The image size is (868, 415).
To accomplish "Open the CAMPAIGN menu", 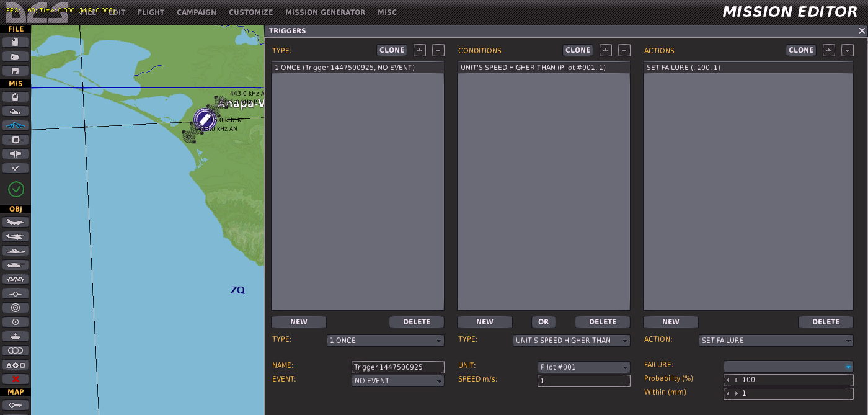I will pyautogui.click(x=197, y=12).
